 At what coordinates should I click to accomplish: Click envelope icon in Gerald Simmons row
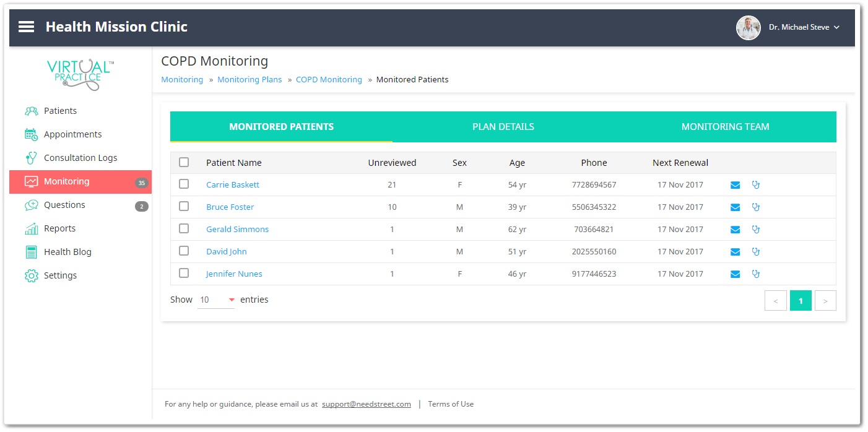735,230
